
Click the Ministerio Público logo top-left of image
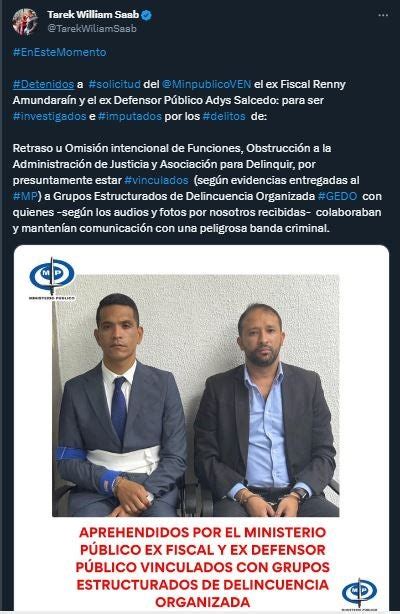[x=52, y=278]
